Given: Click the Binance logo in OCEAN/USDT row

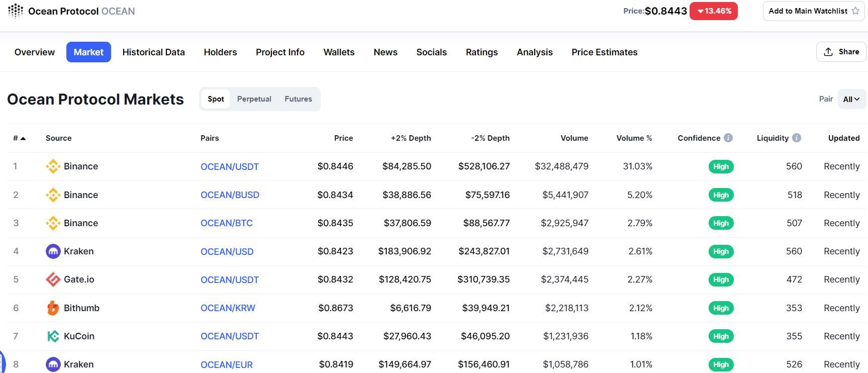Looking at the screenshot, I should click(x=53, y=166).
